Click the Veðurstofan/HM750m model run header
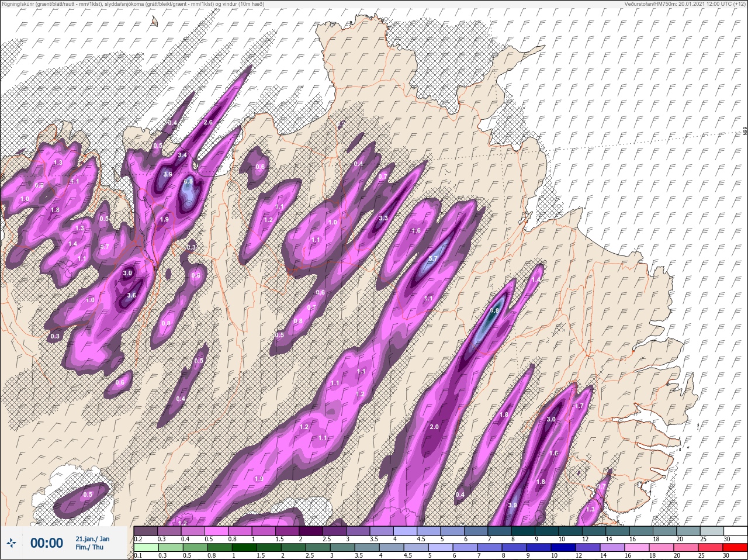 coord(685,4)
